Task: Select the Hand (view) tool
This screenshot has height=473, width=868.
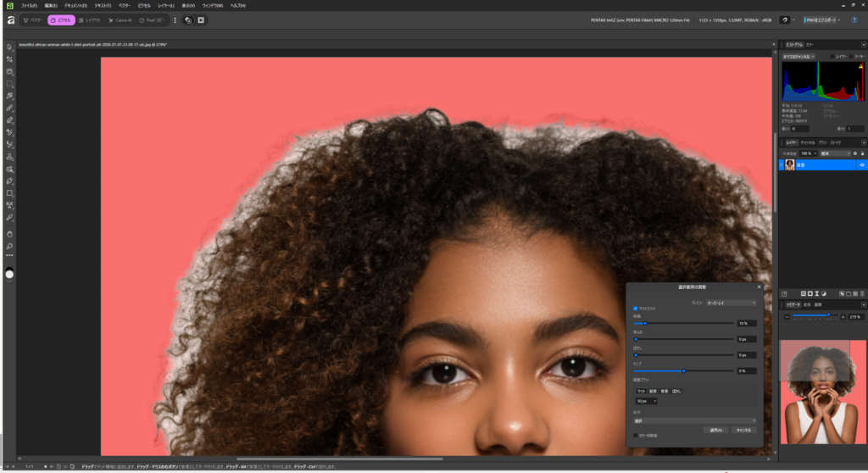Action: (9, 233)
